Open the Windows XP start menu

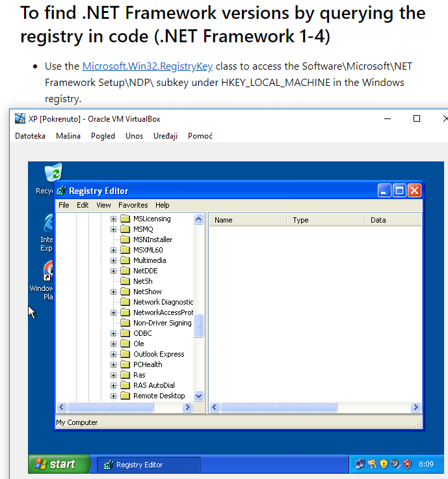coord(59,464)
